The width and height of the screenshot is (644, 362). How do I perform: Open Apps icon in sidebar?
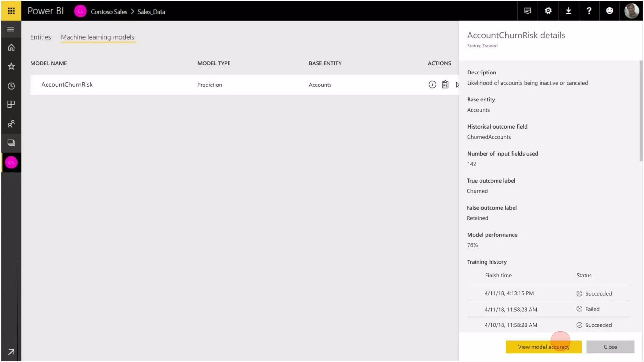(x=11, y=104)
